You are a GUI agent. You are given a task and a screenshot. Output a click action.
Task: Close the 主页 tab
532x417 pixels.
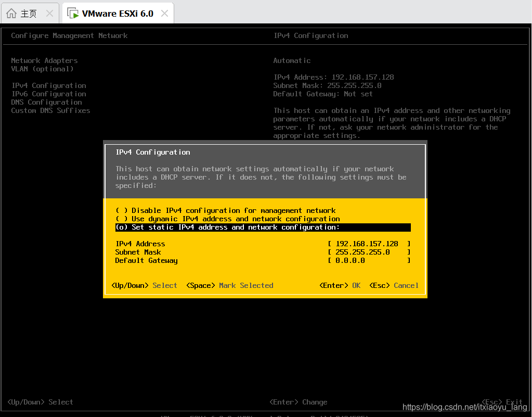[49, 14]
